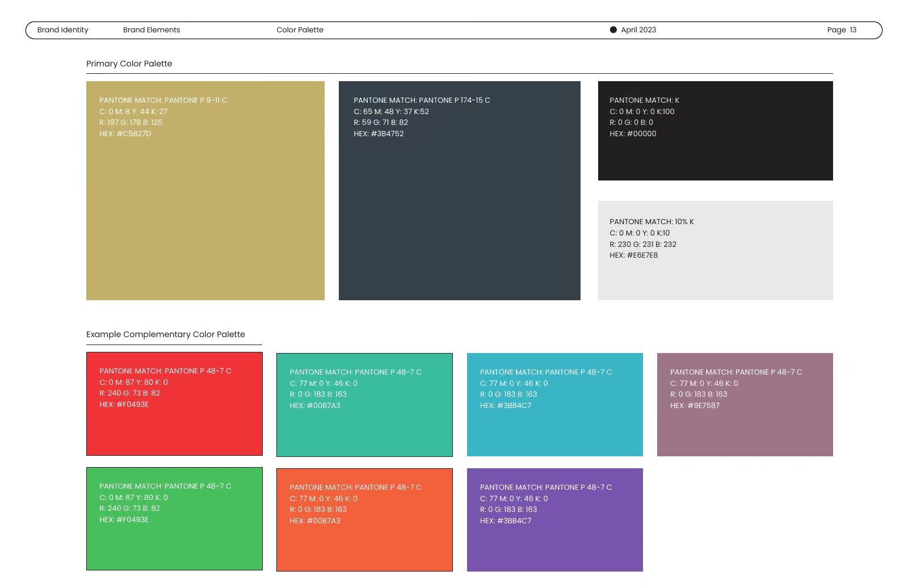Click the text HEX: #9E7587

695,406
